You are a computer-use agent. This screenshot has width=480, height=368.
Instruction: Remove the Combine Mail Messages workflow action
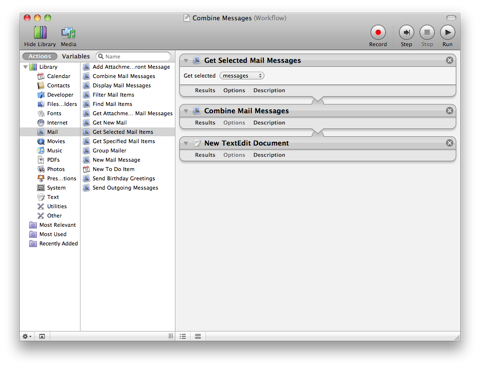[450, 111]
